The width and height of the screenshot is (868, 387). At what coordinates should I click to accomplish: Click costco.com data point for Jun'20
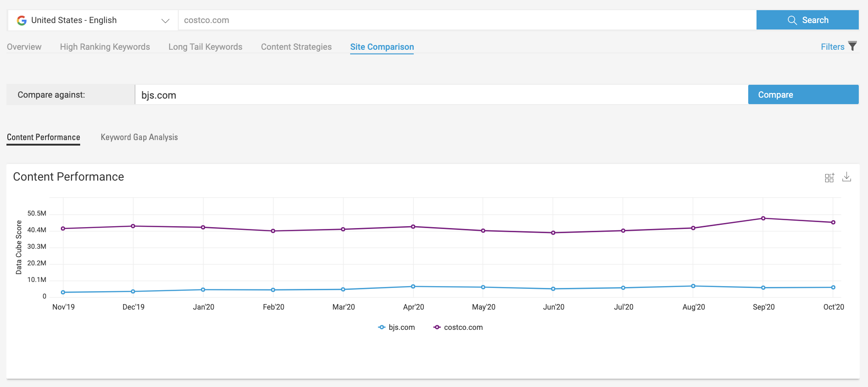point(553,233)
